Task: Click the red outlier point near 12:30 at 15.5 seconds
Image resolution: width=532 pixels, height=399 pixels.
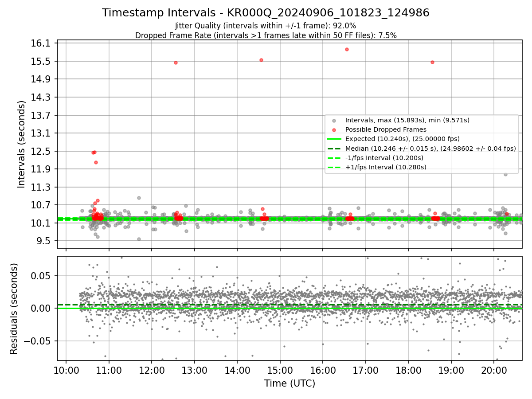Action: [x=176, y=63]
